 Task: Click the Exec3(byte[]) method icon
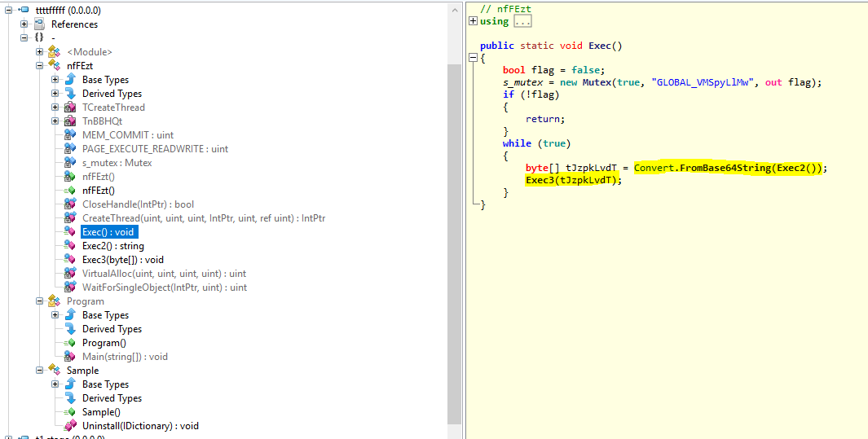70,259
